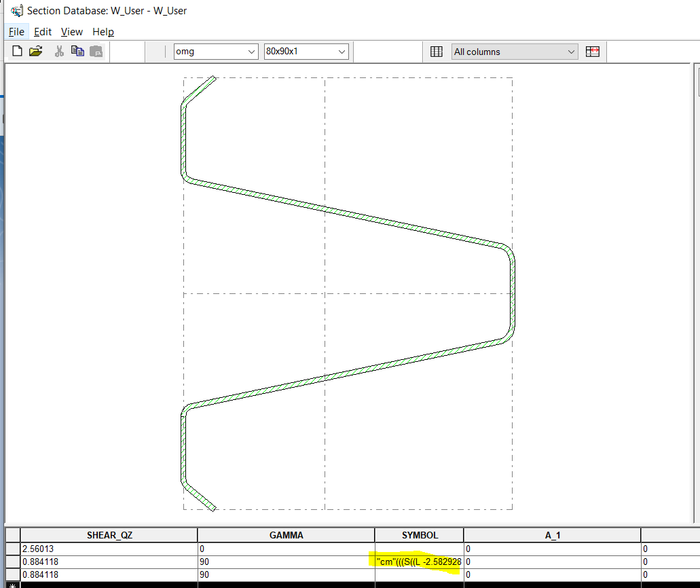Click the Cut scissors icon
The width and height of the screenshot is (700, 588).
pos(59,52)
